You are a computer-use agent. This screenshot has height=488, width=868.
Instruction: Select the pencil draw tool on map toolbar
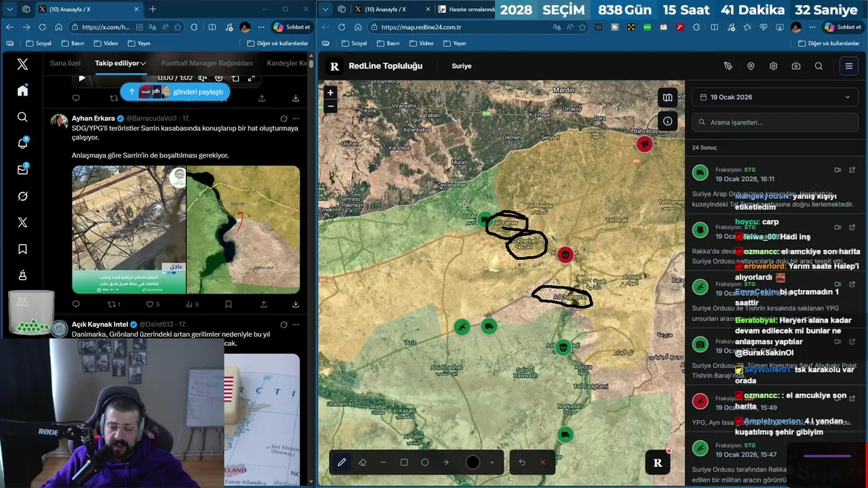[342, 462]
